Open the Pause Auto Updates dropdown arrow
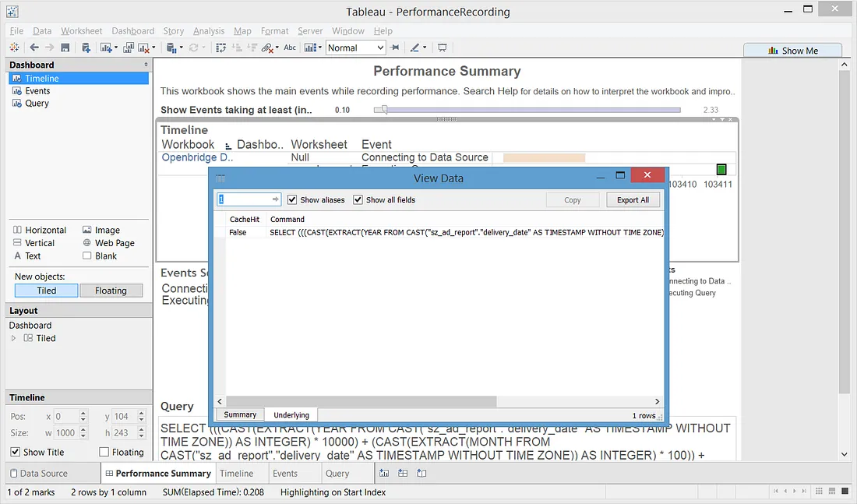 click(181, 48)
